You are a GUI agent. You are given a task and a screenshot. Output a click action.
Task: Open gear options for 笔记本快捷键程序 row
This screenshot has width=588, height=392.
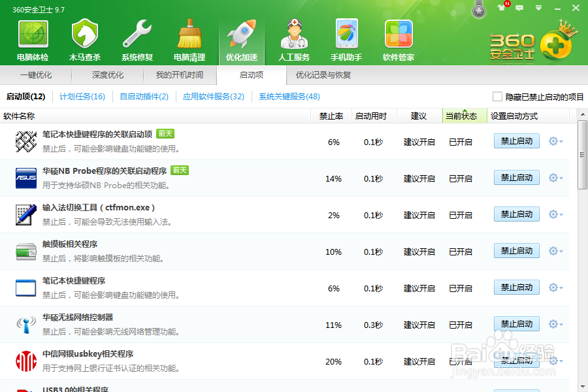click(x=556, y=287)
